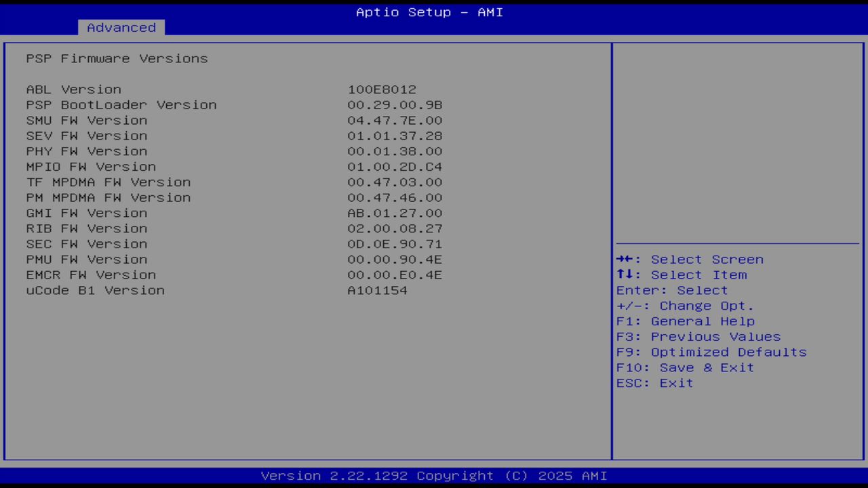This screenshot has width=868, height=488.
Task: Select the uCode B1 Version label
Action: (x=96, y=290)
